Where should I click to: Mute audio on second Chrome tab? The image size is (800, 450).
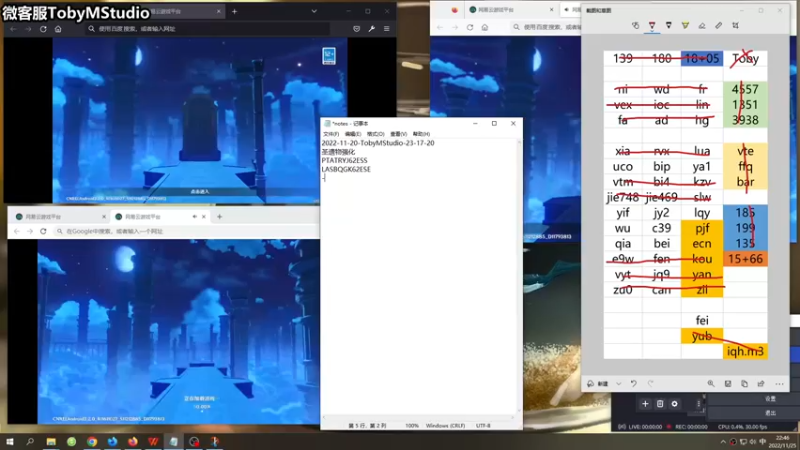point(194,217)
